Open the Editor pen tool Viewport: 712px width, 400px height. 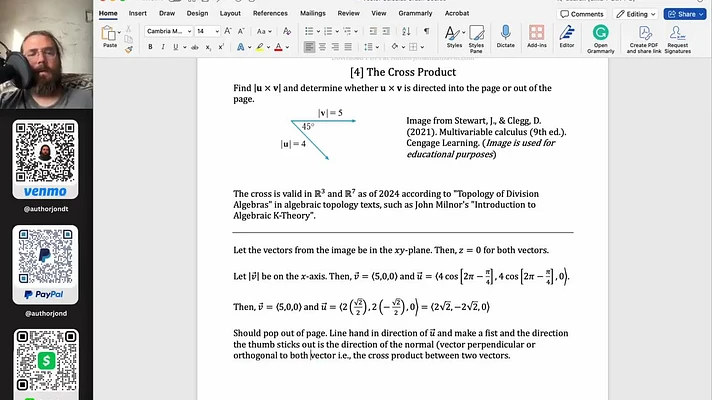[x=567, y=37]
